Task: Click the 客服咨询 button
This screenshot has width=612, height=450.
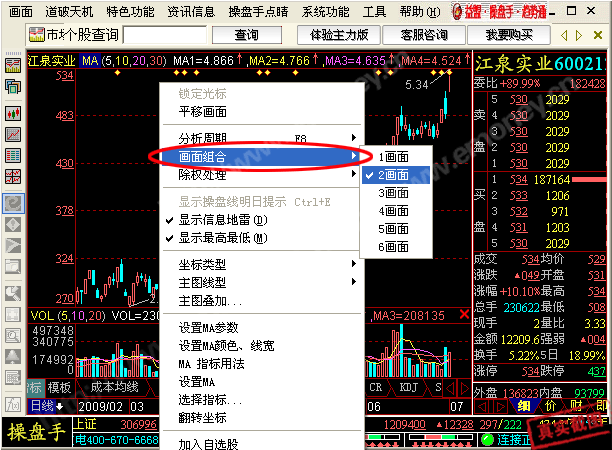Action: [x=423, y=35]
